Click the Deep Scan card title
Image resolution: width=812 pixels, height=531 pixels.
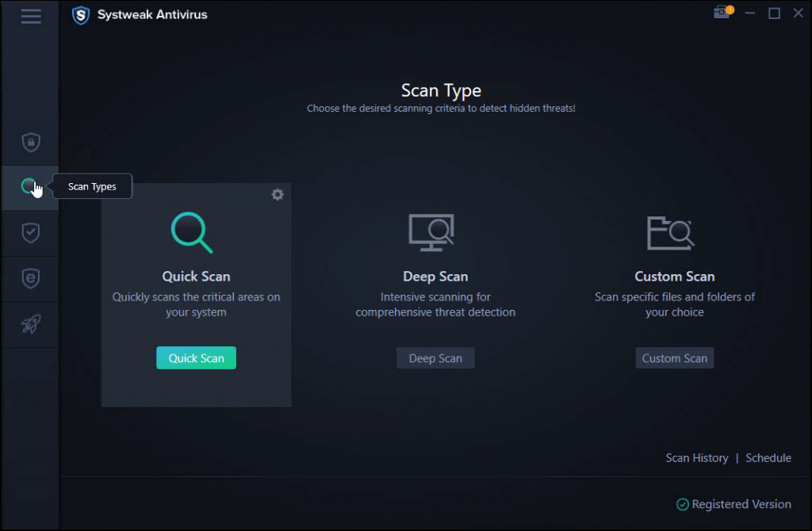tap(435, 277)
